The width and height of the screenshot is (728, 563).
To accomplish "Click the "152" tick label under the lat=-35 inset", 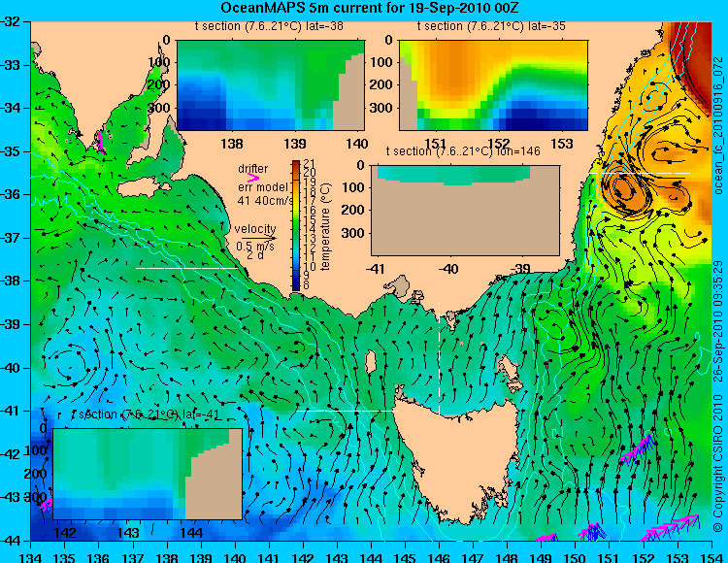I will [499, 144].
